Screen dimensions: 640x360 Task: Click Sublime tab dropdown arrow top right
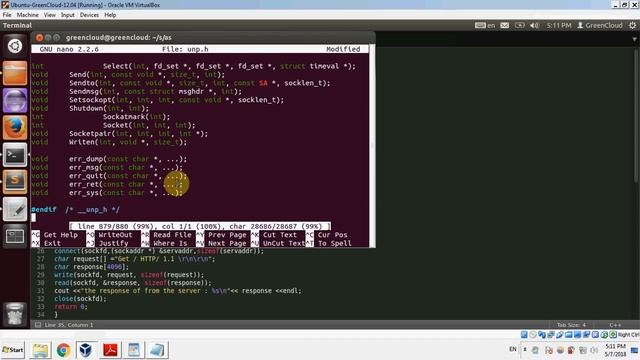[634, 39]
